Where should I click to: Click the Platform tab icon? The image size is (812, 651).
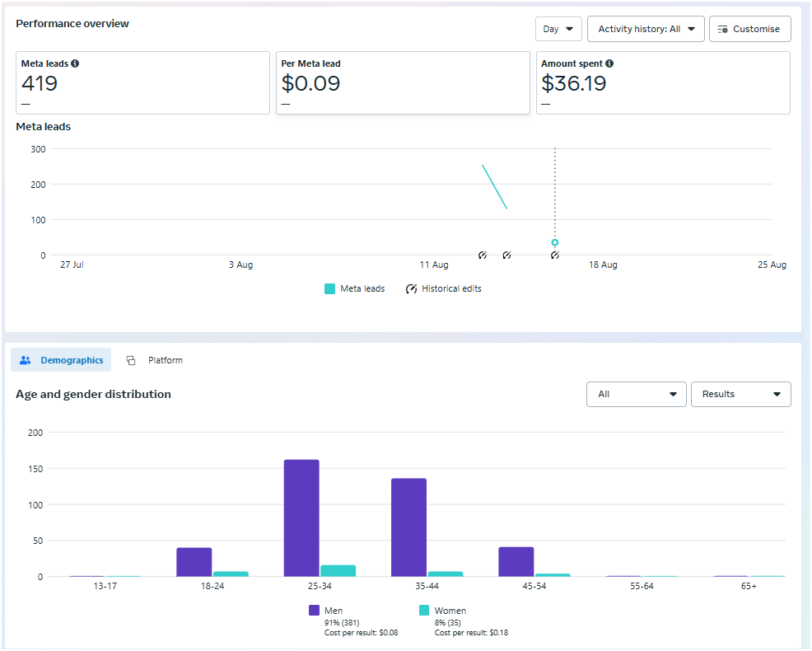click(x=131, y=361)
